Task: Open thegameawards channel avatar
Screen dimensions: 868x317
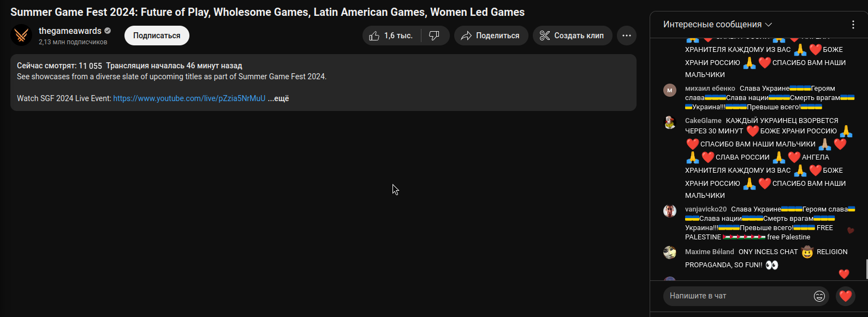Action: 21,36
